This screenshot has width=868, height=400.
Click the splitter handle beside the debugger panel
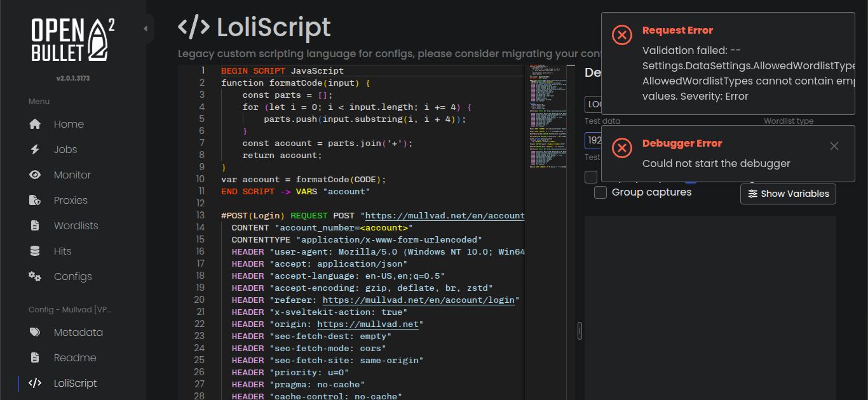tap(580, 331)
